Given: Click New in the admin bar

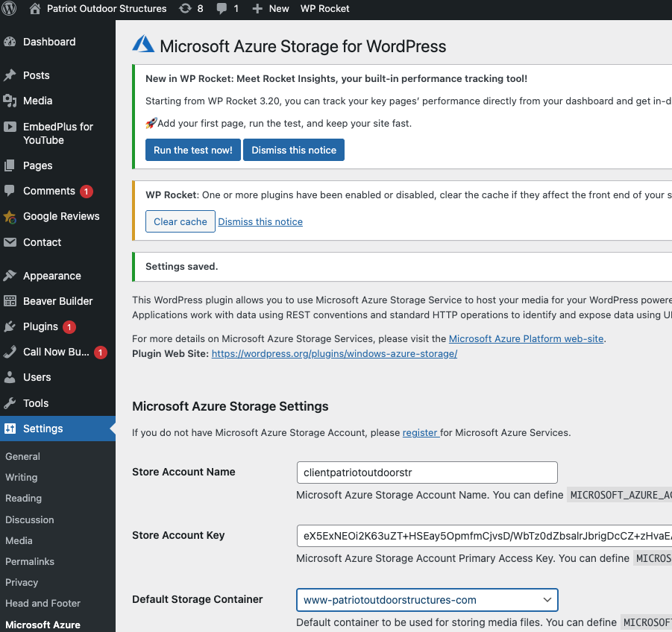Looking at the screenshot, I should tap(271, 9).
